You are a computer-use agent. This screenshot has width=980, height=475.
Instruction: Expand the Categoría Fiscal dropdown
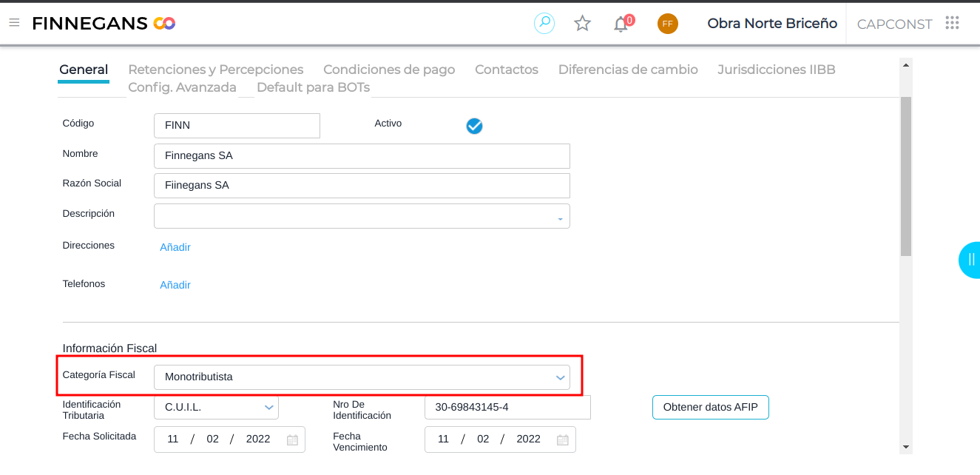point(560,377)
